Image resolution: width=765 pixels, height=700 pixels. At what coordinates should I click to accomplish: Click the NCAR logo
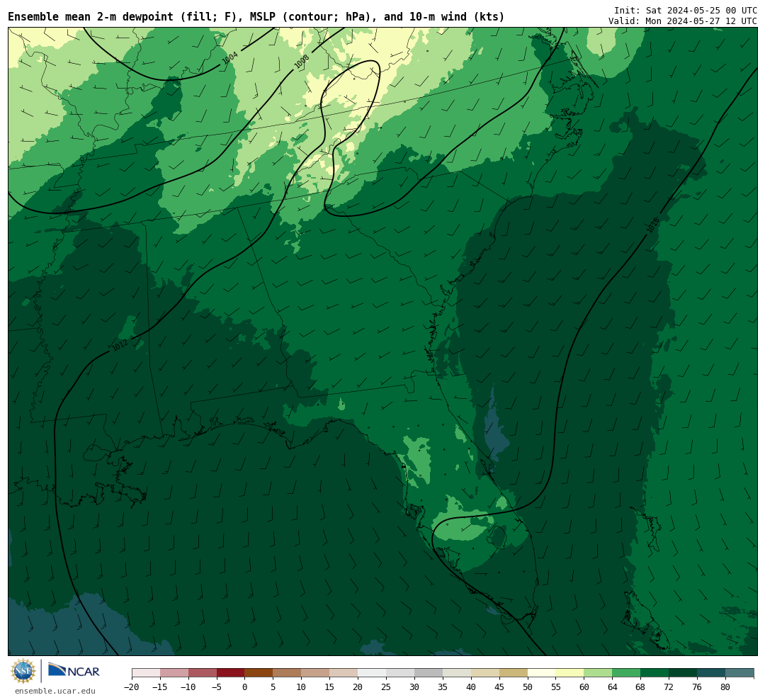pos(74,671)
